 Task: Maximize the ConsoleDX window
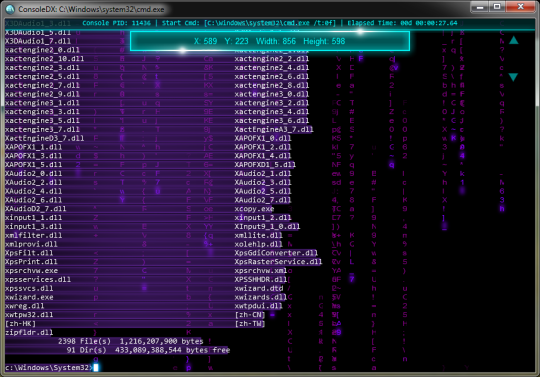497,7
